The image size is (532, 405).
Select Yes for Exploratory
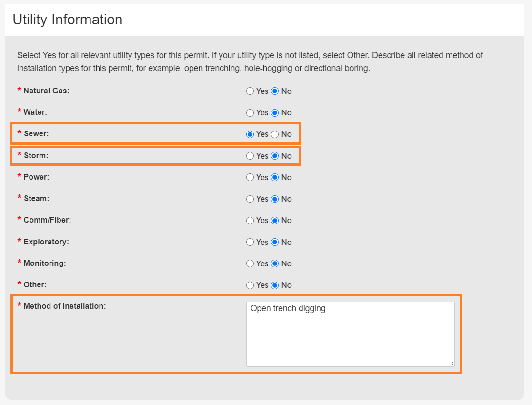coord(250,242)
